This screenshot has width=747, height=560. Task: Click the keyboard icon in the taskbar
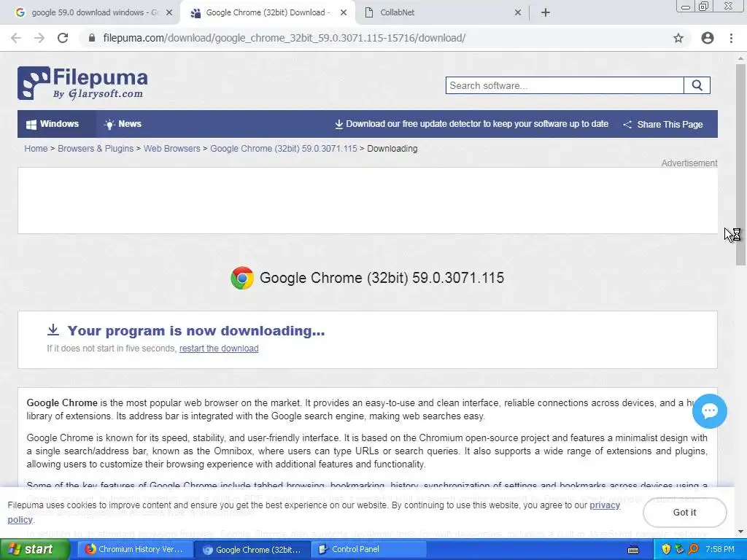click(x=633, y=550)
